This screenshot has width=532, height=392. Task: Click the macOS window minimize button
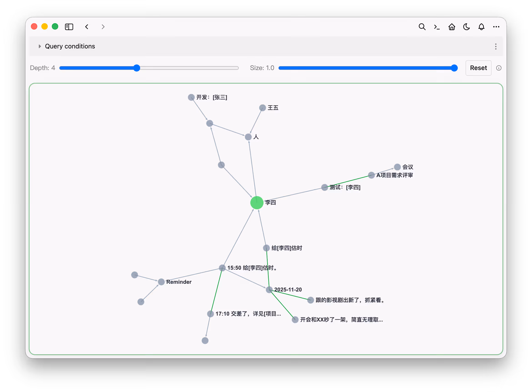[x=45, y=27]
